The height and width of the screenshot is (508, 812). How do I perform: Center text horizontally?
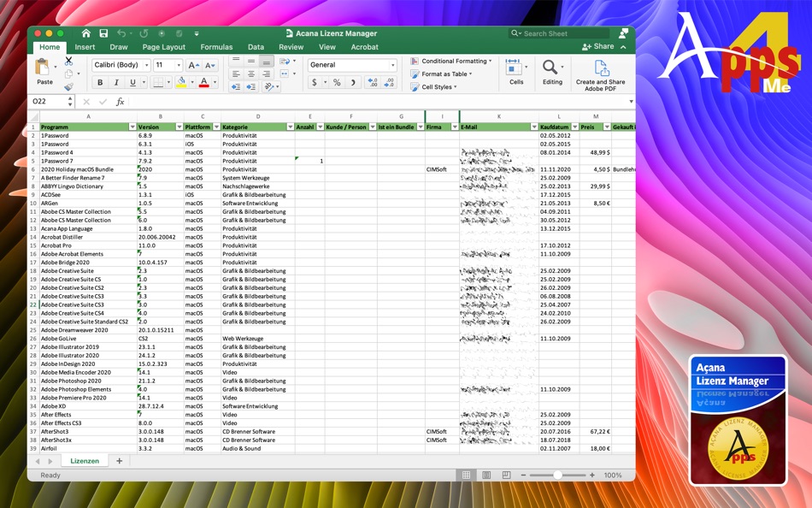tap(251, 74)
